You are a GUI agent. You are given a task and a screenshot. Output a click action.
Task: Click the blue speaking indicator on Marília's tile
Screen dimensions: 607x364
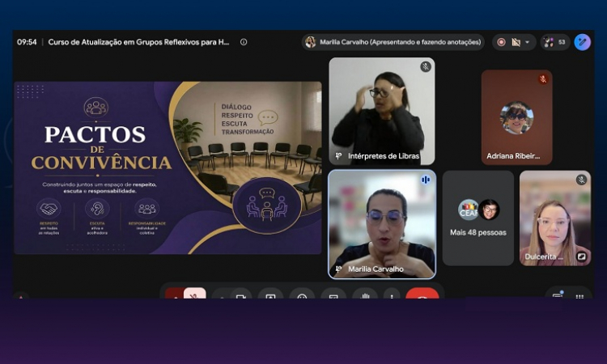426,180
